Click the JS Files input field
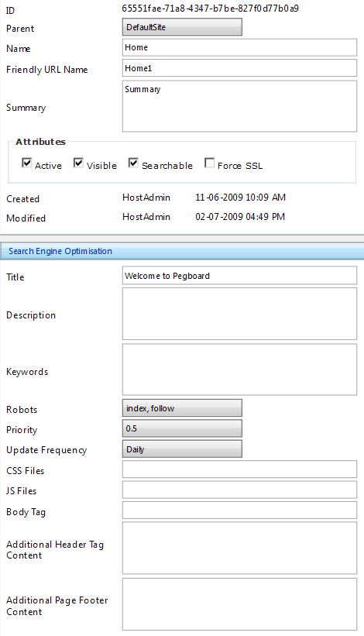364x636 pixels. [x=239, y=490]
